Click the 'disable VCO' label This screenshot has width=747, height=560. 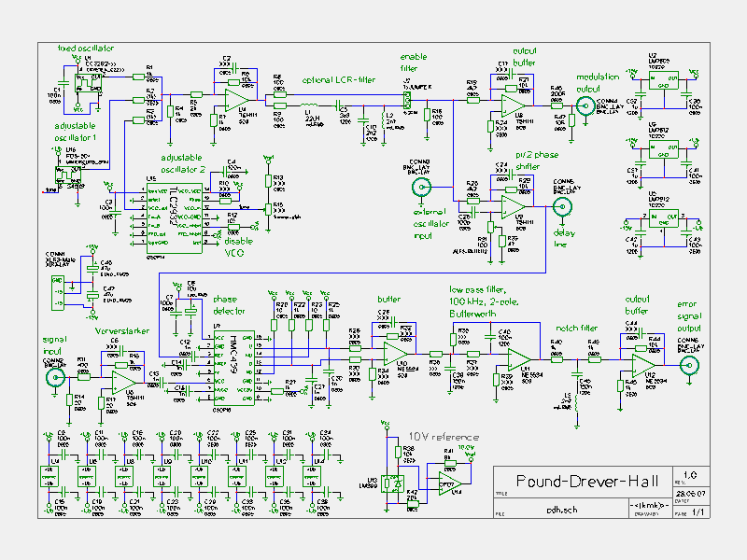(x=239, y=246)
